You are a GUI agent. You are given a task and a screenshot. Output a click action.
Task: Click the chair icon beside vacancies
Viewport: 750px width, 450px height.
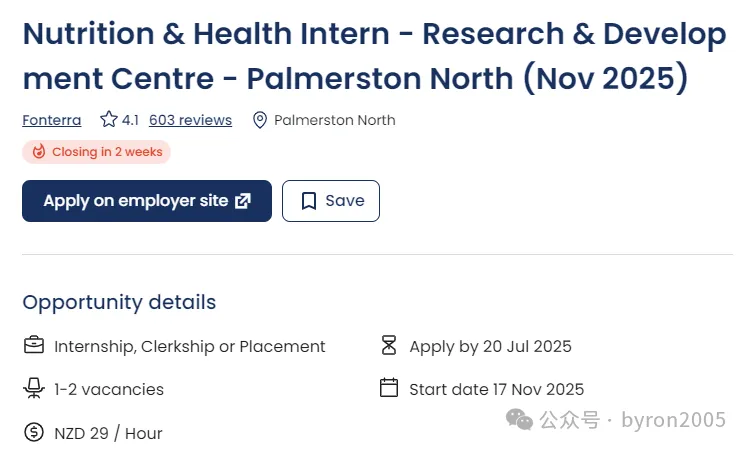pos(34,389)
